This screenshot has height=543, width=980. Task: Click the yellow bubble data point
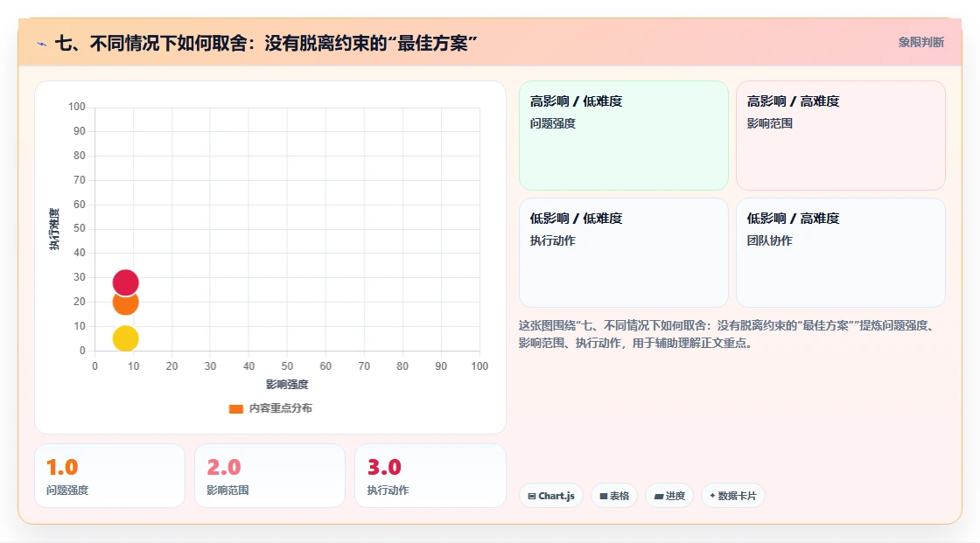pyautogui.click(x=126, y=338)
